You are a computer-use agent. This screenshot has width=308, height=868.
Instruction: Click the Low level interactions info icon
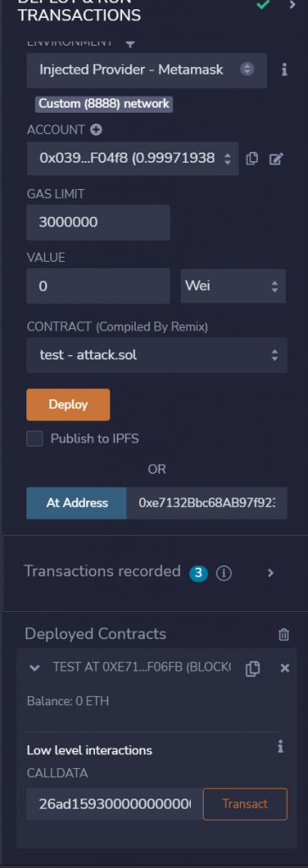point(280,748)
